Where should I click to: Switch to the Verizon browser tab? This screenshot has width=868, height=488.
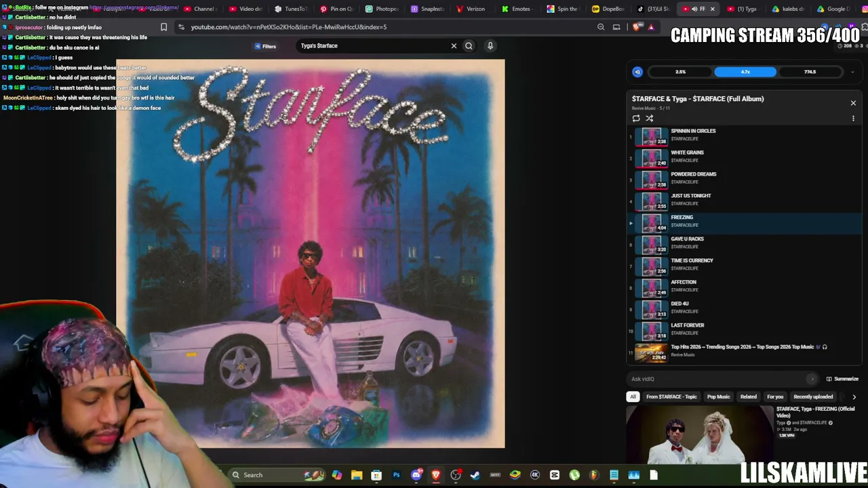(x=473, y=9)
